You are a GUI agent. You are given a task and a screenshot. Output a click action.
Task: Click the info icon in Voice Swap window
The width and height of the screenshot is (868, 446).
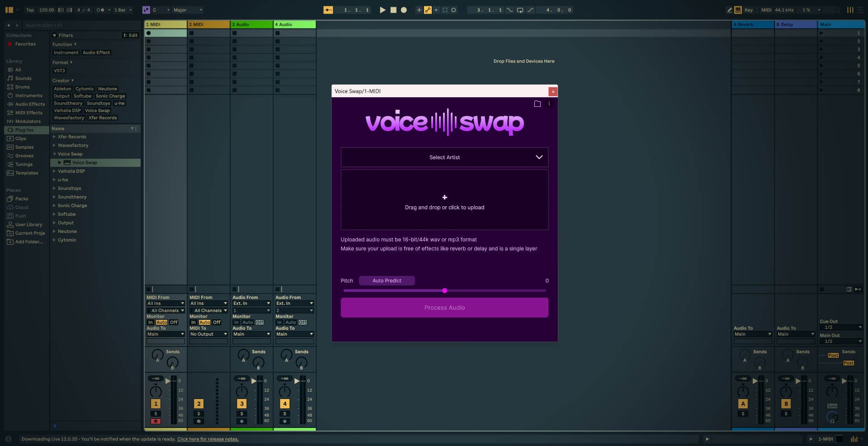[550, 104]
